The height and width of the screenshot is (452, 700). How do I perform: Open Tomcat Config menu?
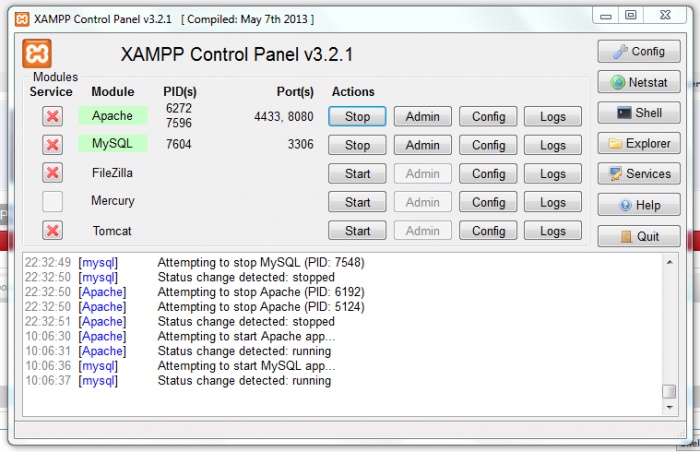point(488,231)
